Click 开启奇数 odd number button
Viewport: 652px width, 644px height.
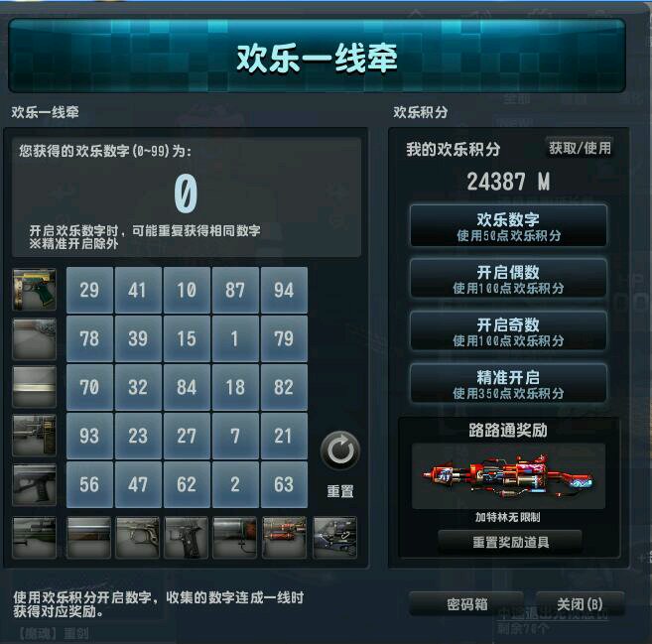pos(508,331)
